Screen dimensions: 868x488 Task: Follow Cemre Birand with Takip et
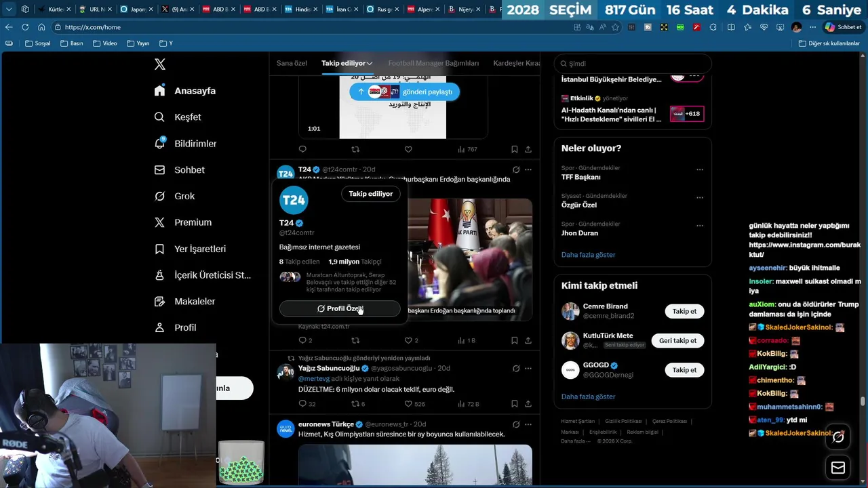[684, 312]
